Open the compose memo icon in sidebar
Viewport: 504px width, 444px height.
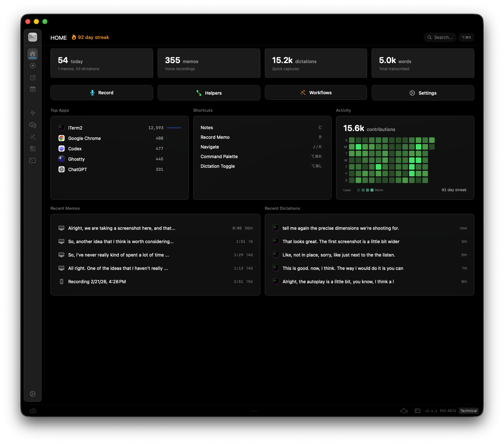(33, 78)
